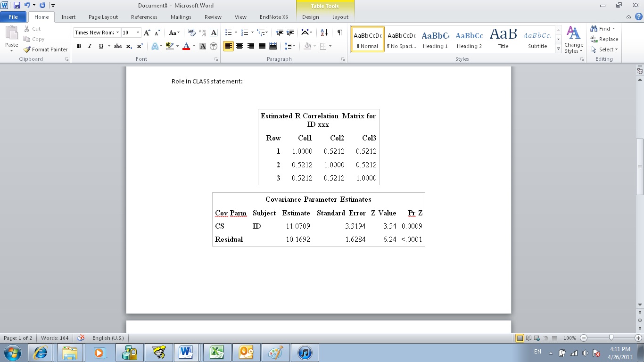The width and height of the screenshot is (644, 362).
Task: Open the Table Tools Design tab
Action: pos(310,16)
